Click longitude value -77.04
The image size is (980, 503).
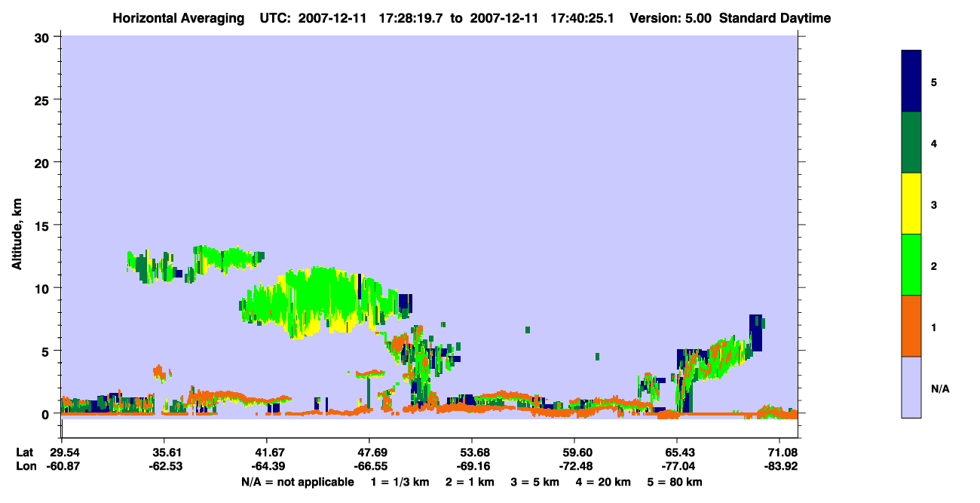(x=677, y=466)
